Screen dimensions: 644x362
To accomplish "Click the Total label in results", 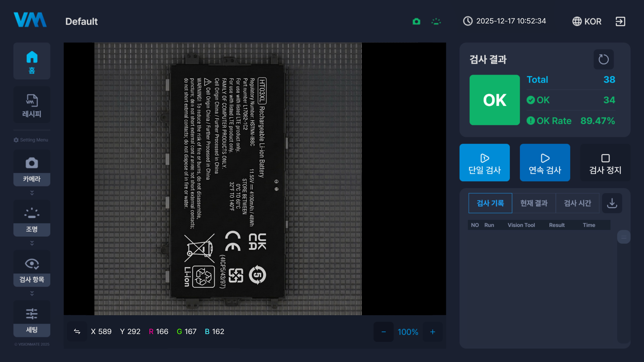I will [x=537, y=80].
